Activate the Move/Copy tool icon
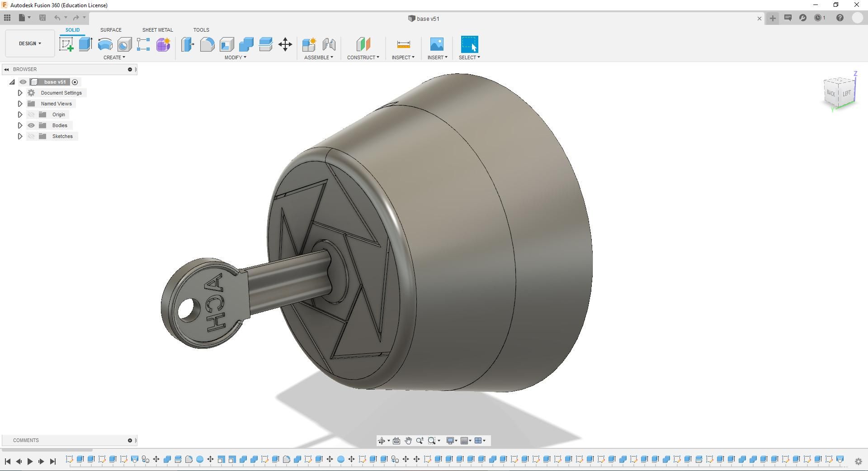This screenshot has width=868, height=471. click(x=285, y=44)
